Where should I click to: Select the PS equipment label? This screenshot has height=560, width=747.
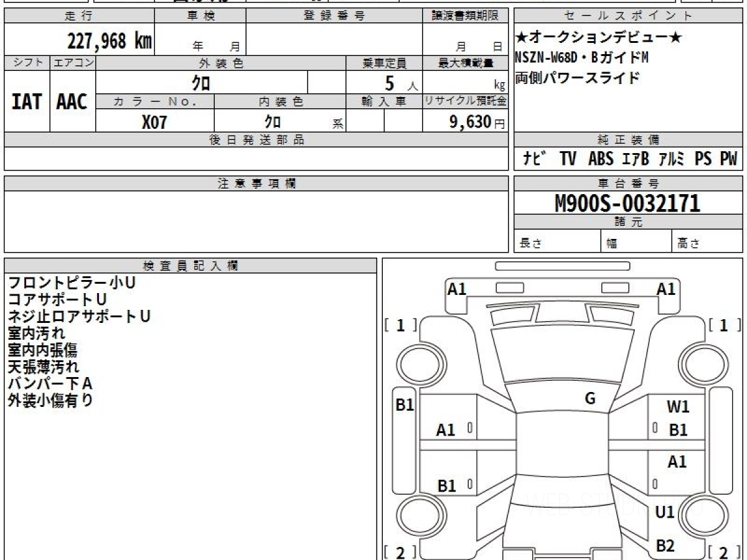coord(703,159)
